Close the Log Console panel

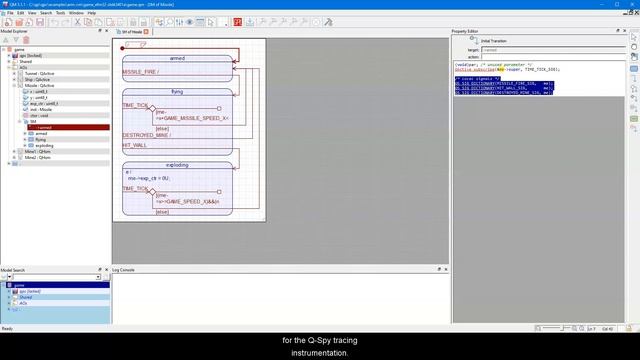pyautogui.click(x=446, y=269)
